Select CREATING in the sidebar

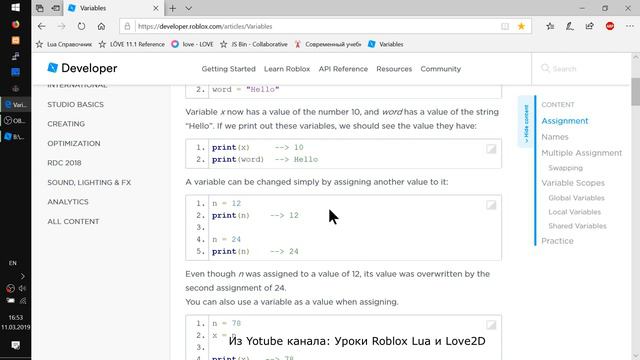click(x=66, y=124)
